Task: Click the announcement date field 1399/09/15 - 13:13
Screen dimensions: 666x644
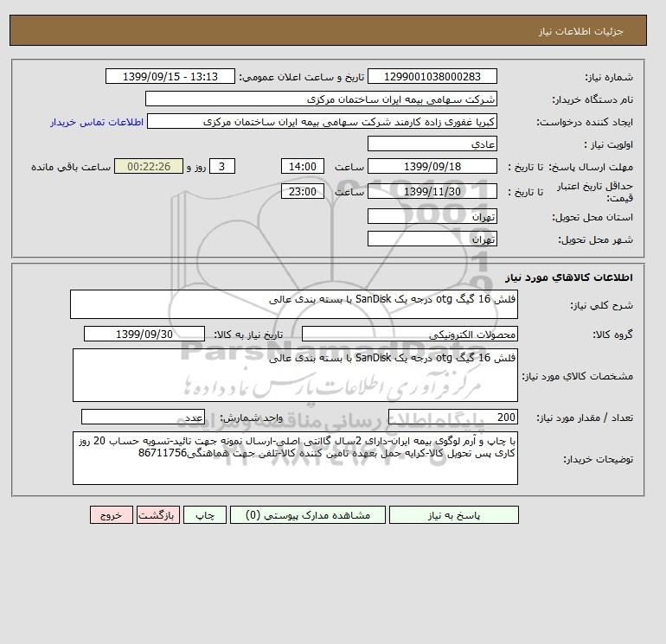Action: pos(170,76)
